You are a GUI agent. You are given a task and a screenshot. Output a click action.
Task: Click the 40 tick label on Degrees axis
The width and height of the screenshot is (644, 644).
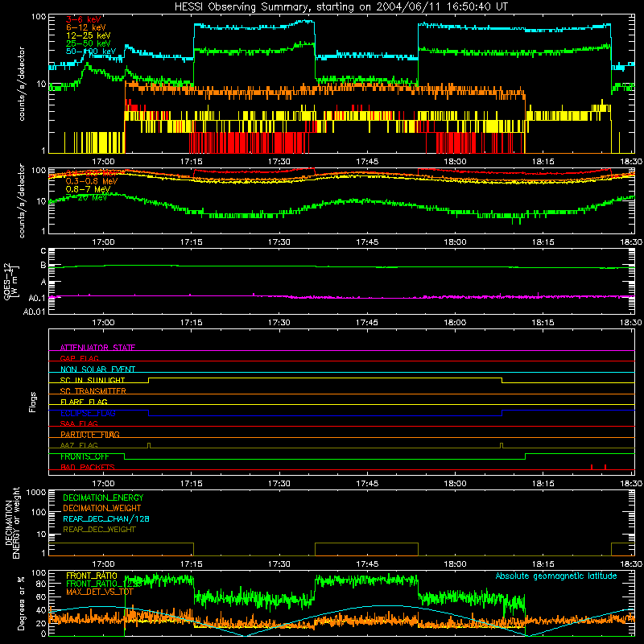[41, 611]
